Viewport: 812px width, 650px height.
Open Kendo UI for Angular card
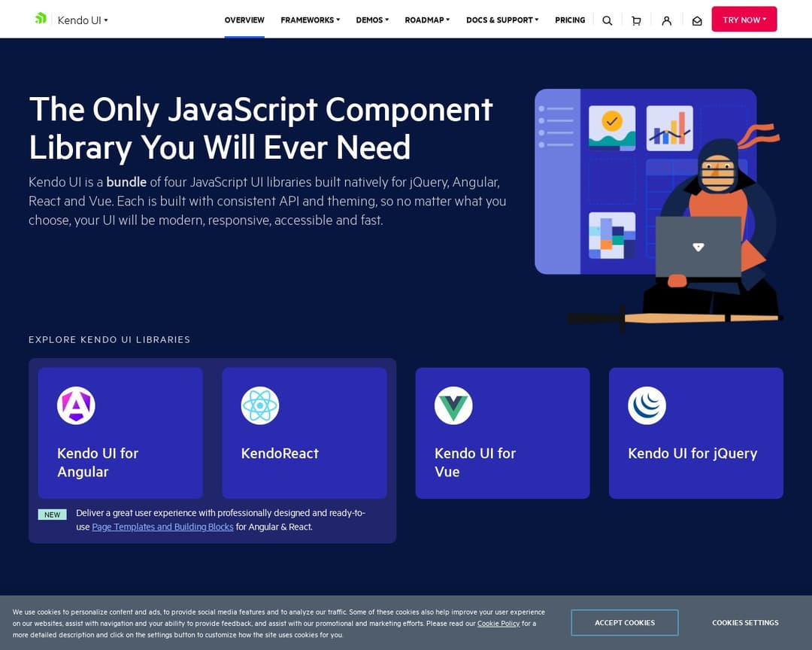tap(120, 433)
